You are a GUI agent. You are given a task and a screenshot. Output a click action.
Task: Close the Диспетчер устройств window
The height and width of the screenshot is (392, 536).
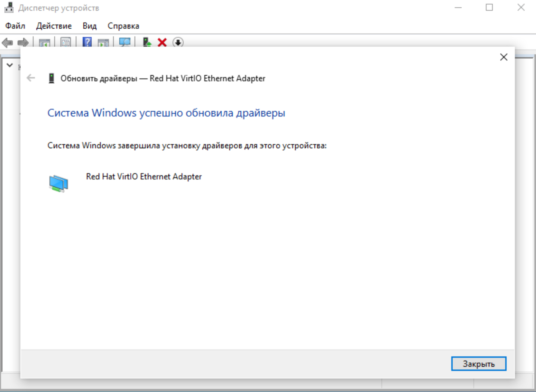(521, 8)
